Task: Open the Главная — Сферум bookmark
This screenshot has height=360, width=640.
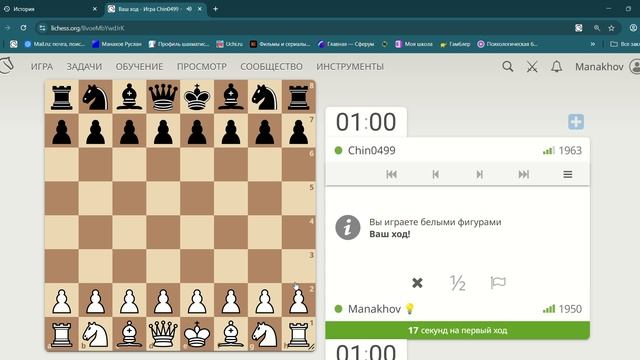Action: pyautogui.click(x=346, y=44)
